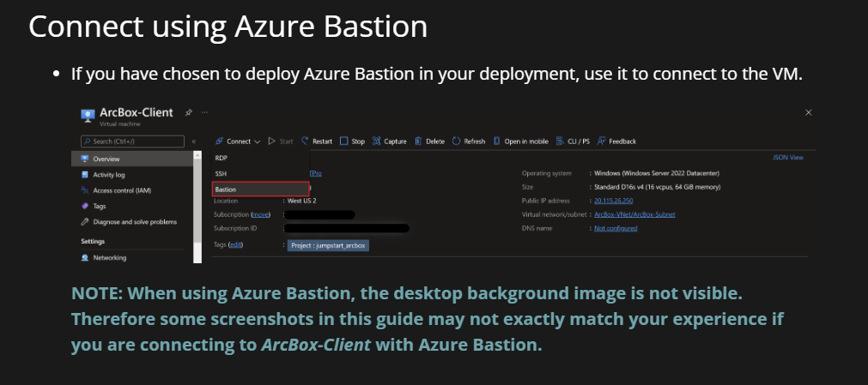Select Bastion from the Connect menu
Image resolution: width=868 pixels, height=385 pixels.
(260, 189)
